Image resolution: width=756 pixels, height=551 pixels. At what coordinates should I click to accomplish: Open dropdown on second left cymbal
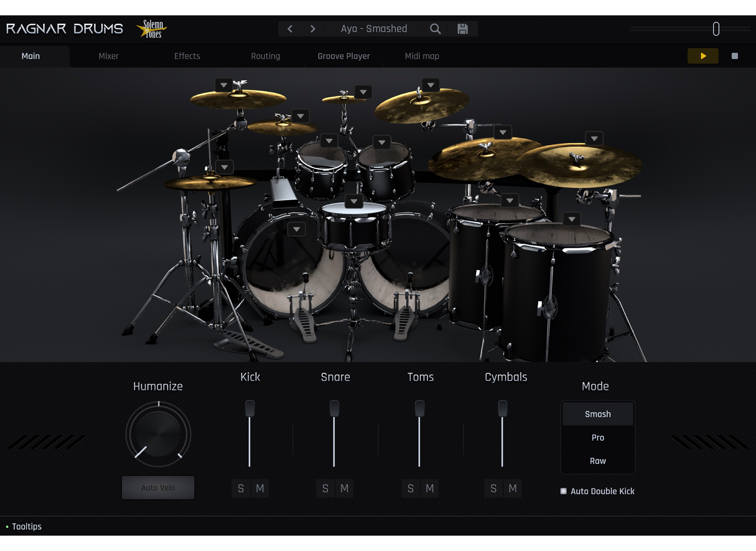[x=300, y=116]
